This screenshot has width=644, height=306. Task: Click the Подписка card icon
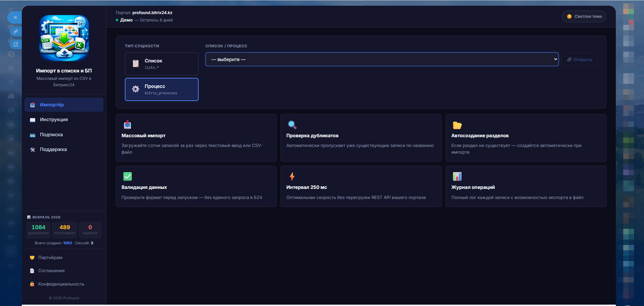point(33,135)
